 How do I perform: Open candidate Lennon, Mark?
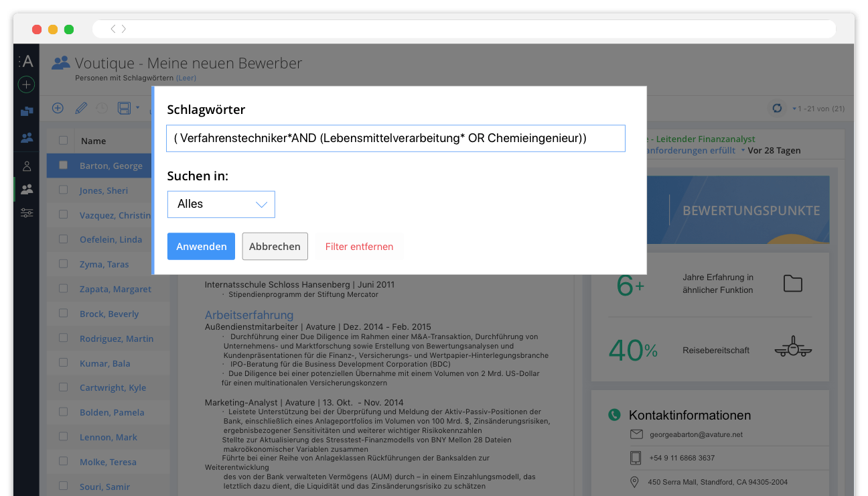(108, 437)
